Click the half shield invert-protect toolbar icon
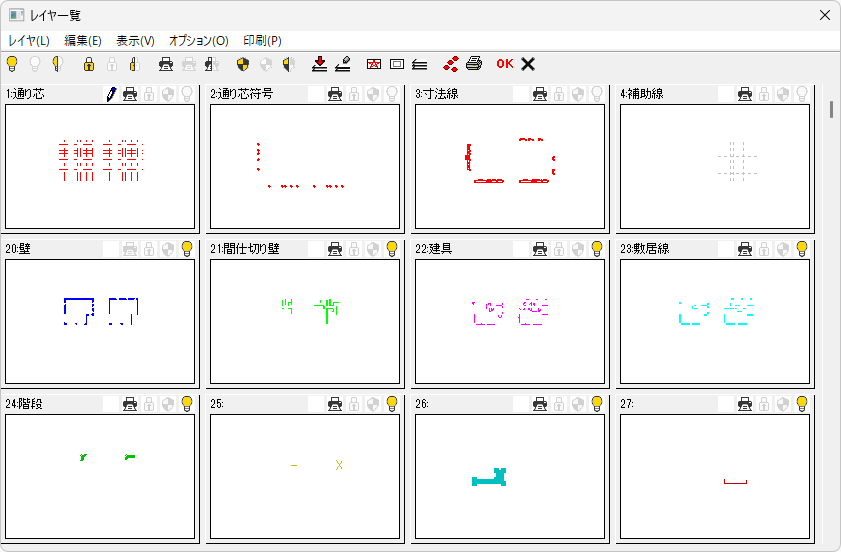Image resolution: width=841 pixels, height=552 pixels. [289, 64]
